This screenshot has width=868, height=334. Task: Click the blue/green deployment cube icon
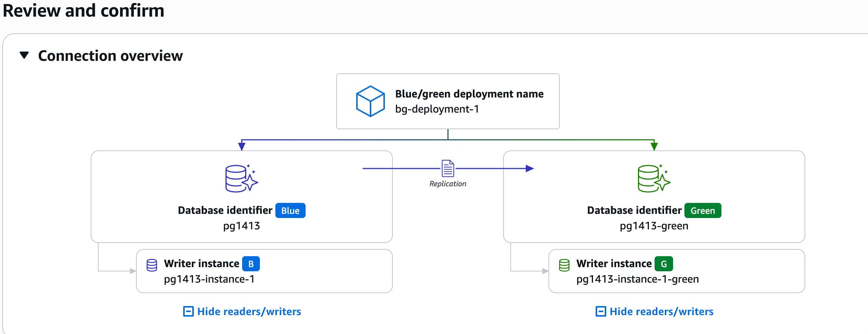click(370, 101)
